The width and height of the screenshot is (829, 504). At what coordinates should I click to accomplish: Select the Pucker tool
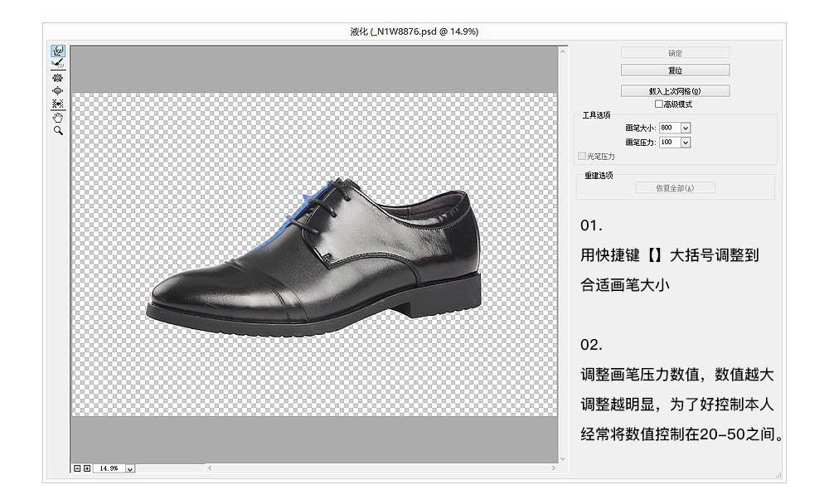tap(56, 78)
